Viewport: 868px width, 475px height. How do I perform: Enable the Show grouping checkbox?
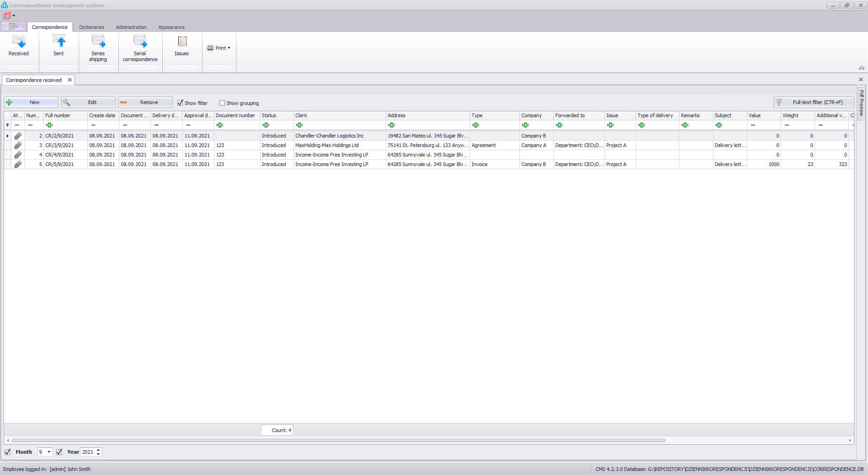point(222,103)
